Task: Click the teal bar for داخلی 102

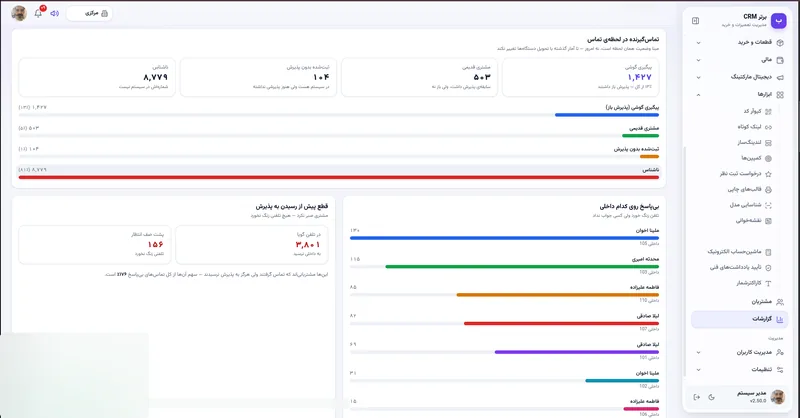Action: pos(622,381)
